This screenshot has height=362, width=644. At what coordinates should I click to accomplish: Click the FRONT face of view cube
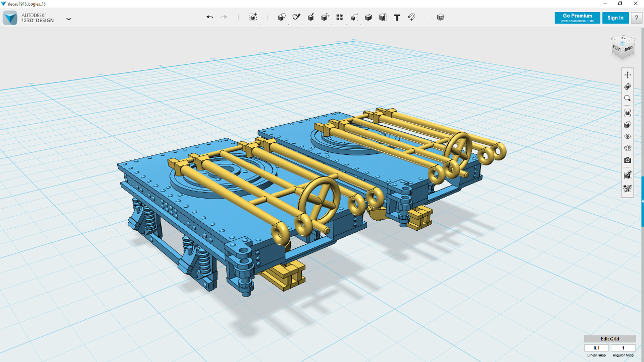point(616,48)
